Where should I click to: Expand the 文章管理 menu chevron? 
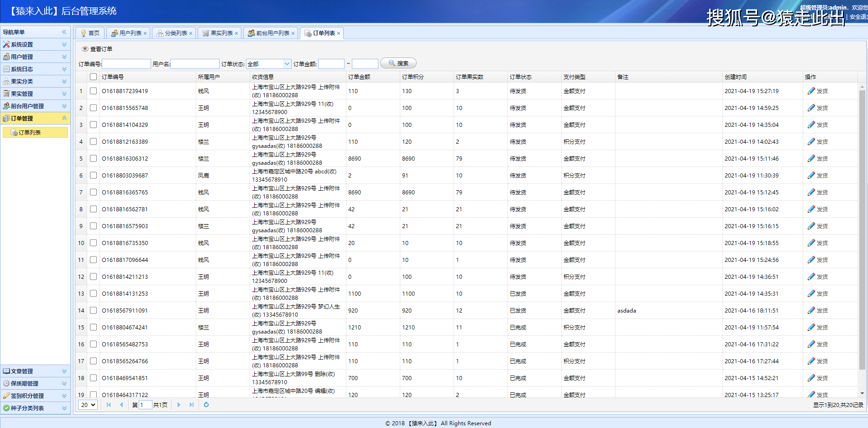(x=64, y=371)
